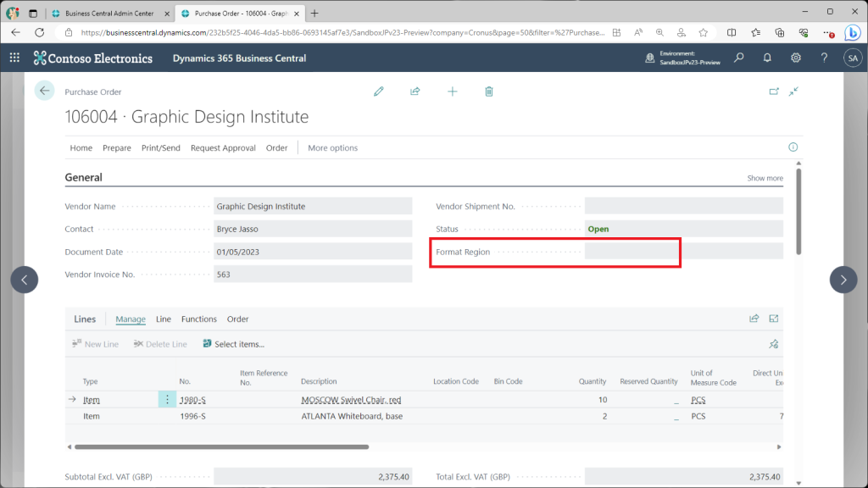Click the Status value Open
Viewport: 868px width, 488px height.
pos(598,229)
